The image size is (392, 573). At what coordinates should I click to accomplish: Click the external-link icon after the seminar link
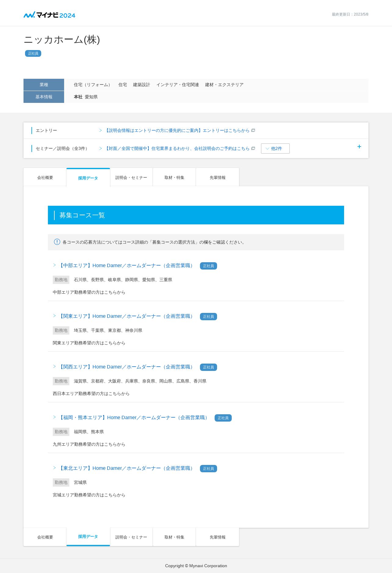click(x=253, y=148)
